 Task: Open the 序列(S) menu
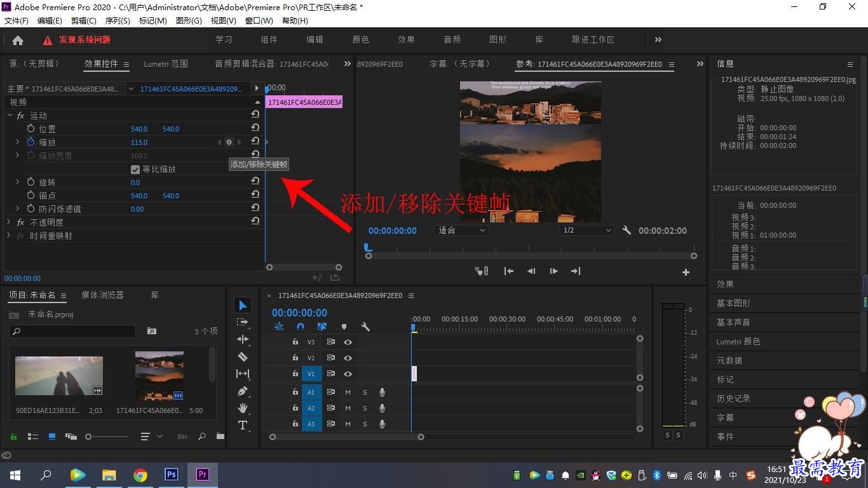coord(118,20)
